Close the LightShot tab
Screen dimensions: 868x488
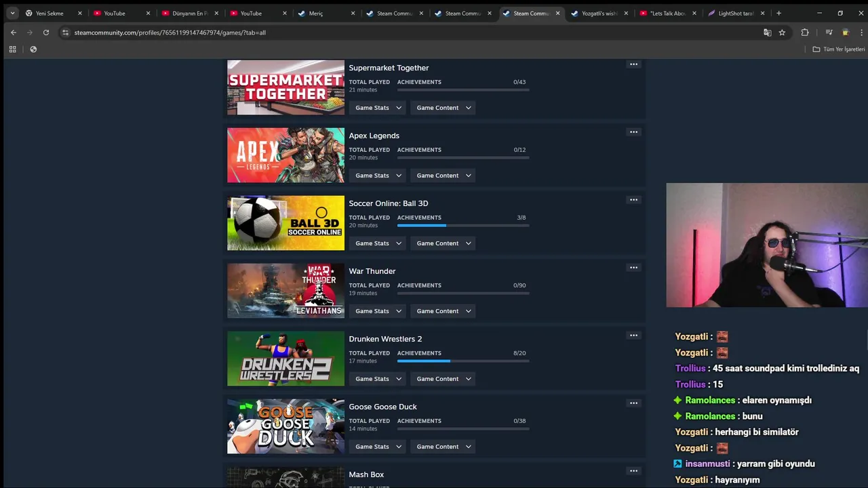tap(762, 13)
